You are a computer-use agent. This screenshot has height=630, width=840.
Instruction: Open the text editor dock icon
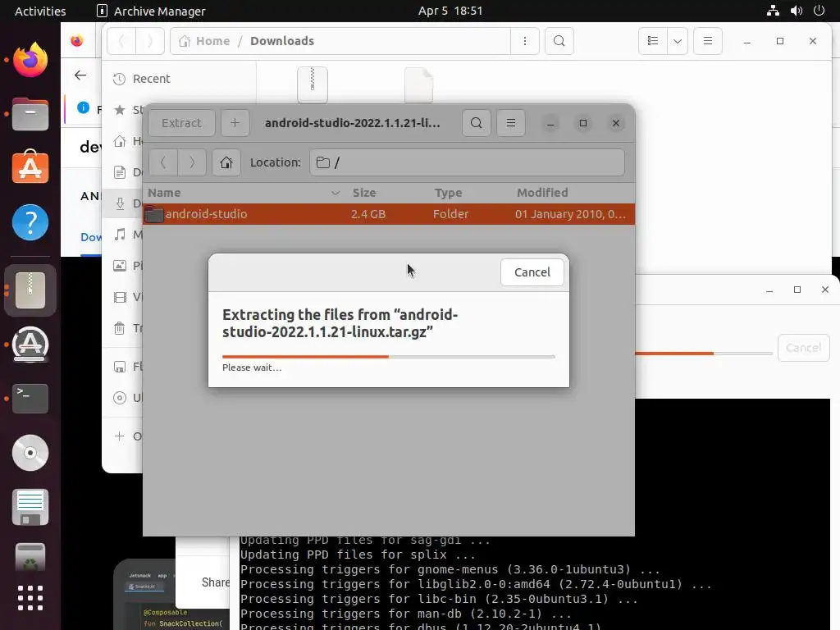coord(30,507)
